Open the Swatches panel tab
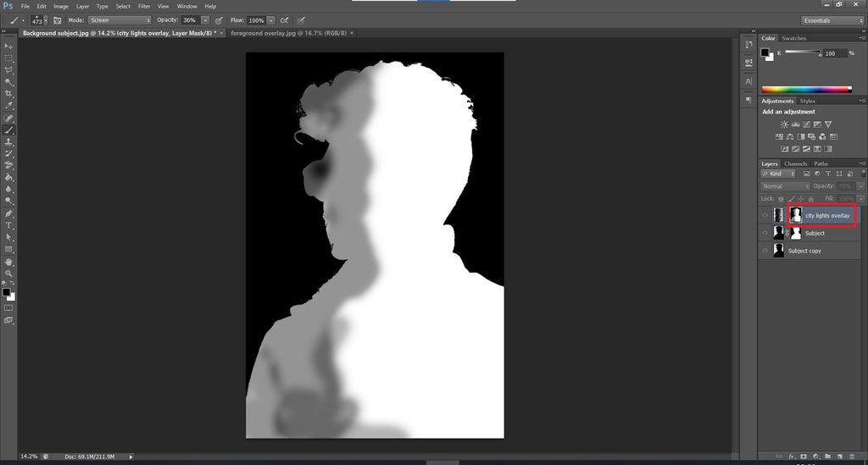868x465 pixels. (x=793, y=38)
